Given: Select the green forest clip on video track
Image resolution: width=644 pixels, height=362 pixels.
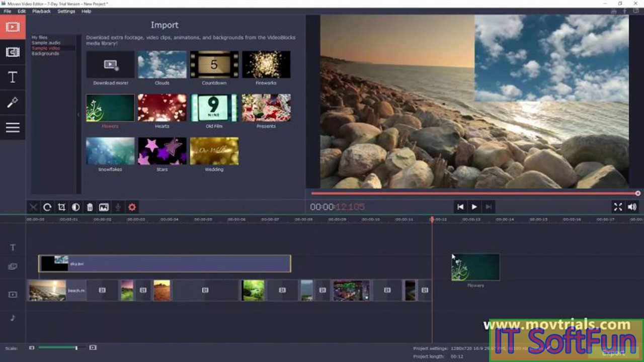Looking at the screenshot, I should pyautogui.click(x=253, y=290).
